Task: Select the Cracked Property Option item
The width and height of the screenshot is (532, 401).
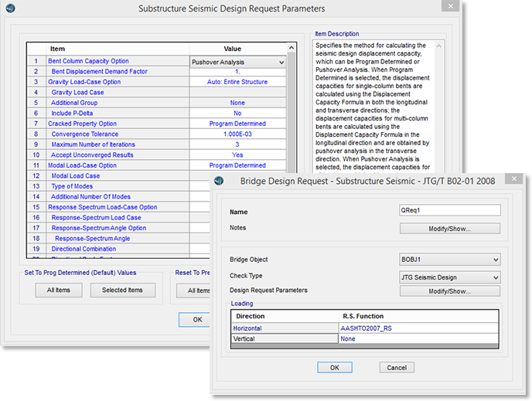Action: tap(82, 124)
